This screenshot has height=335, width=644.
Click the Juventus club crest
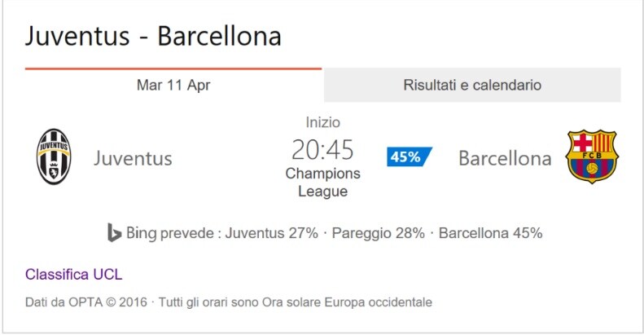pyautogui.click(x=54, y=157)
